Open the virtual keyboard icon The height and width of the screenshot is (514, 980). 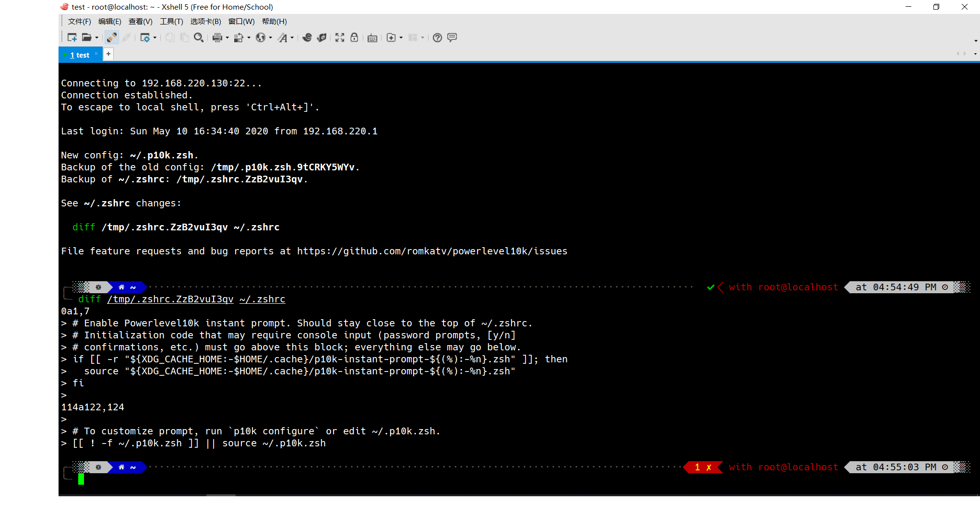coord(372,37)
